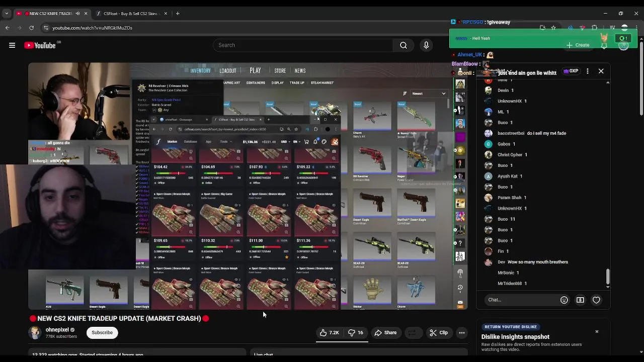Close the Dislike insights snapshot card
Image resolution: width=644 pixels, height=362 pixels.
coord(597,331)
